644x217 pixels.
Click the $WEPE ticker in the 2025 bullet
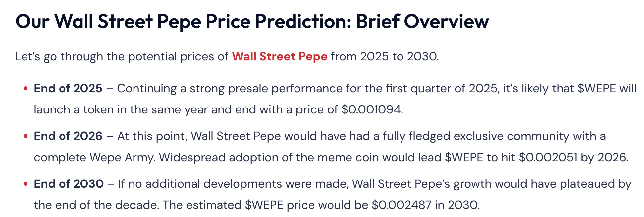(x=597, y=88)
